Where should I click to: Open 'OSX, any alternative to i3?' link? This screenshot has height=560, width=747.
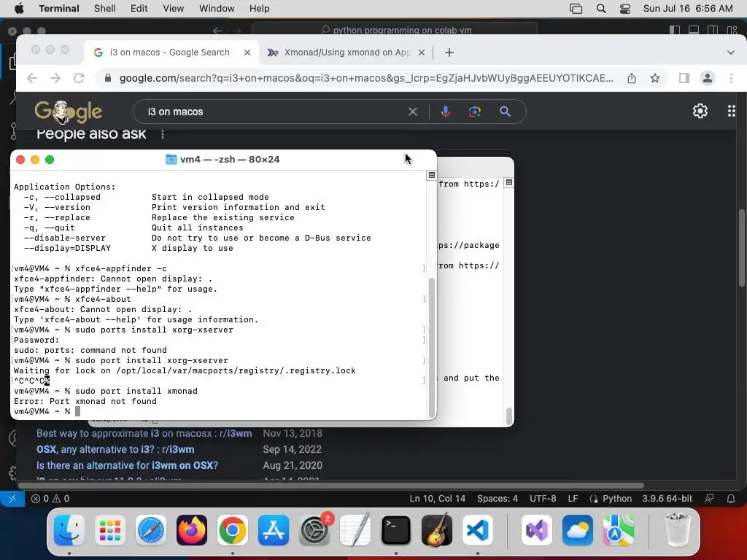[x=115, y=449]
